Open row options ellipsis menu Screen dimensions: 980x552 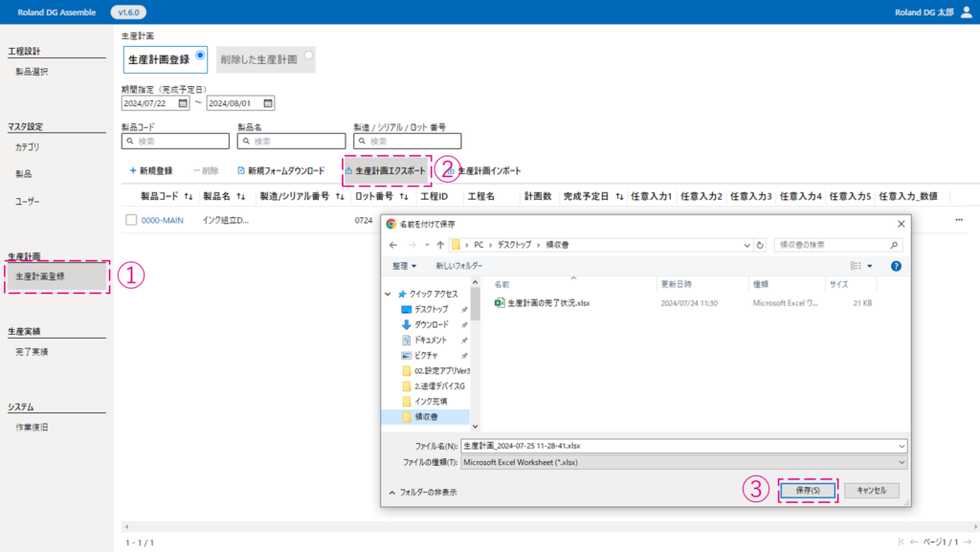coord(959,220)
